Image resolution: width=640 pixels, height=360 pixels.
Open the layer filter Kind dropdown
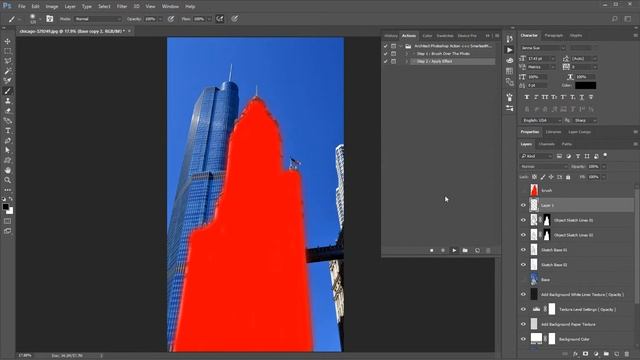(536, 156)
